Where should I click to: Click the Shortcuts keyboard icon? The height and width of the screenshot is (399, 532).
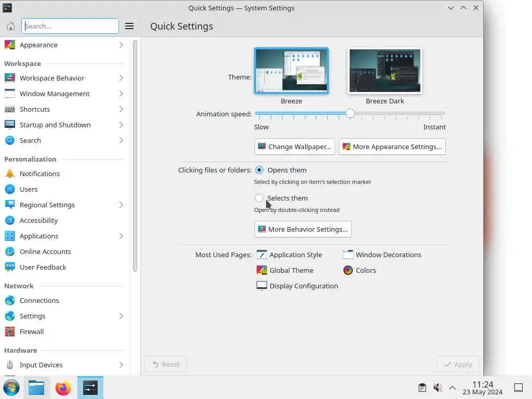tap(10, 109)
